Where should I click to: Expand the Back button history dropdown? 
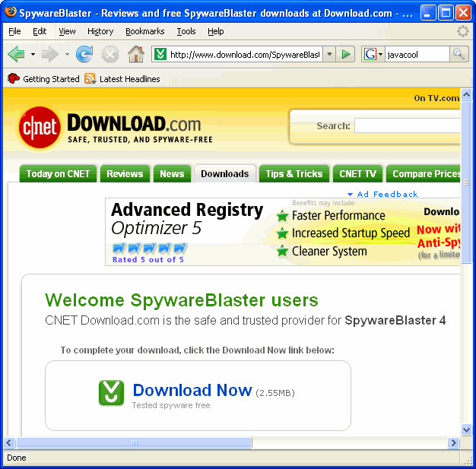(33, 54)
